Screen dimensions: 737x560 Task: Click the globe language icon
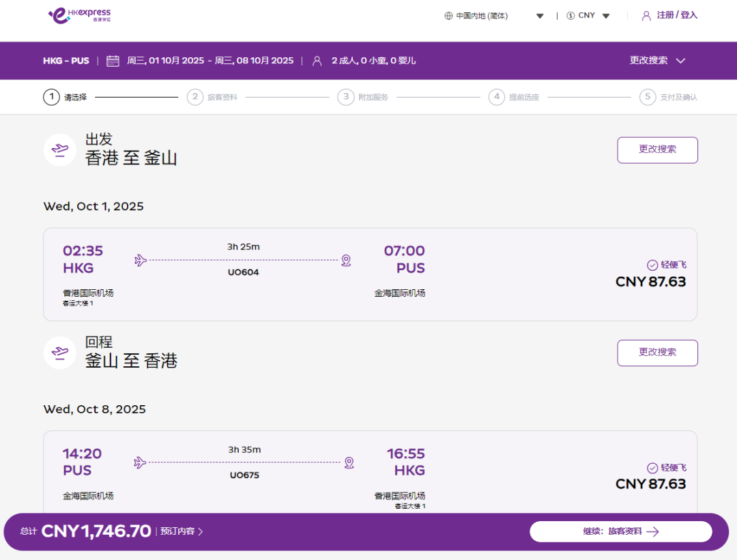(448, 16)
